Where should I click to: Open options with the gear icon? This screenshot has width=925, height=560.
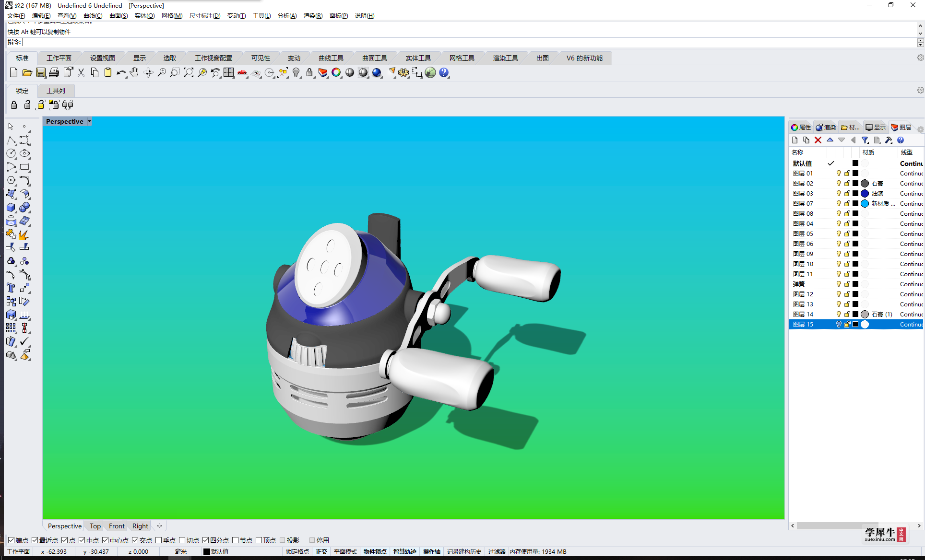coord(403,72)
